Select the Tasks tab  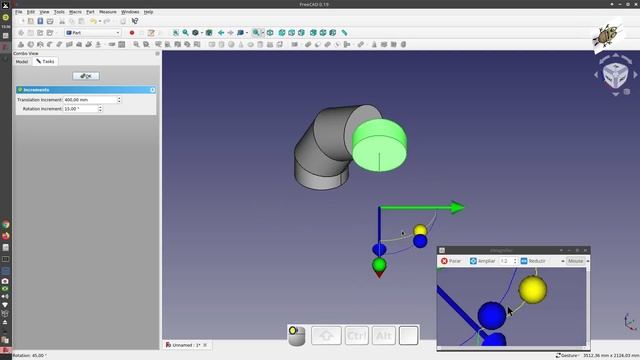[45, 62]
